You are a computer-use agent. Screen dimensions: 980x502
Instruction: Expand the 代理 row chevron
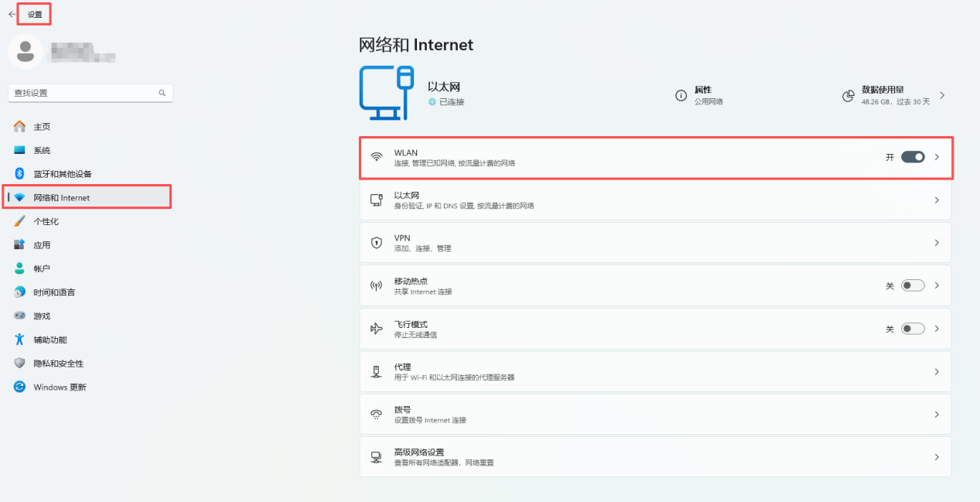[x=937, y=372]
